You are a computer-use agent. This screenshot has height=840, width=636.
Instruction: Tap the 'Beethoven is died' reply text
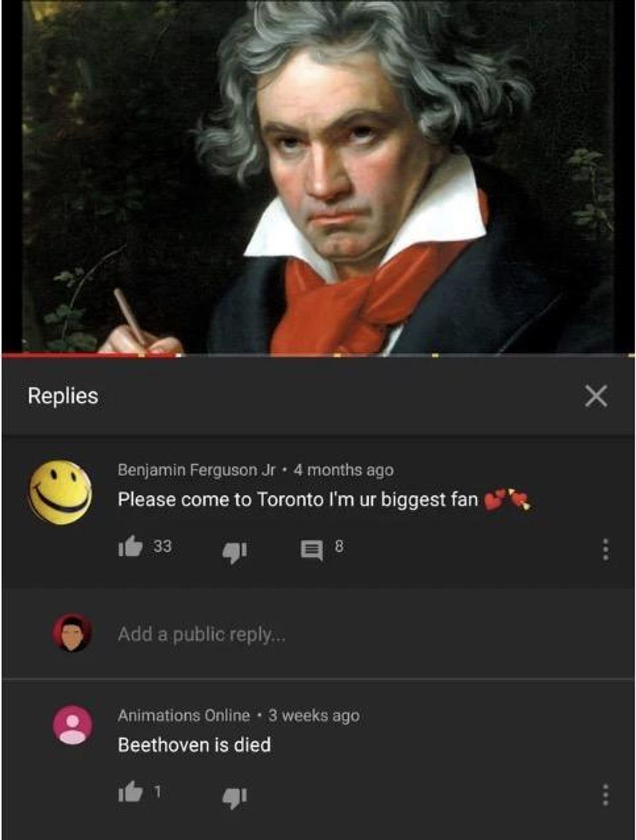tap(195, 745)
